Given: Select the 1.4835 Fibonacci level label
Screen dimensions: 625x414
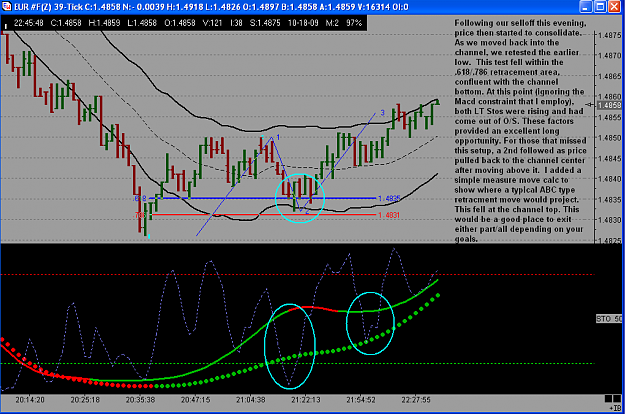Looking at the screenshot, I should tap(389, 198).
